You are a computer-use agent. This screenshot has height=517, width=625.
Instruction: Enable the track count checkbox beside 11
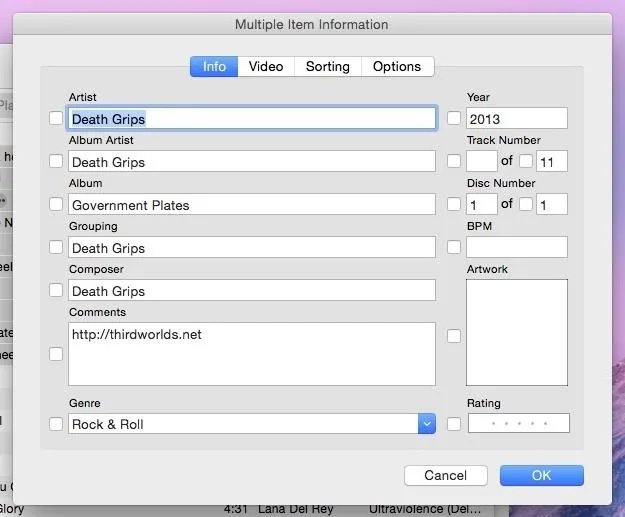[526, 161]
